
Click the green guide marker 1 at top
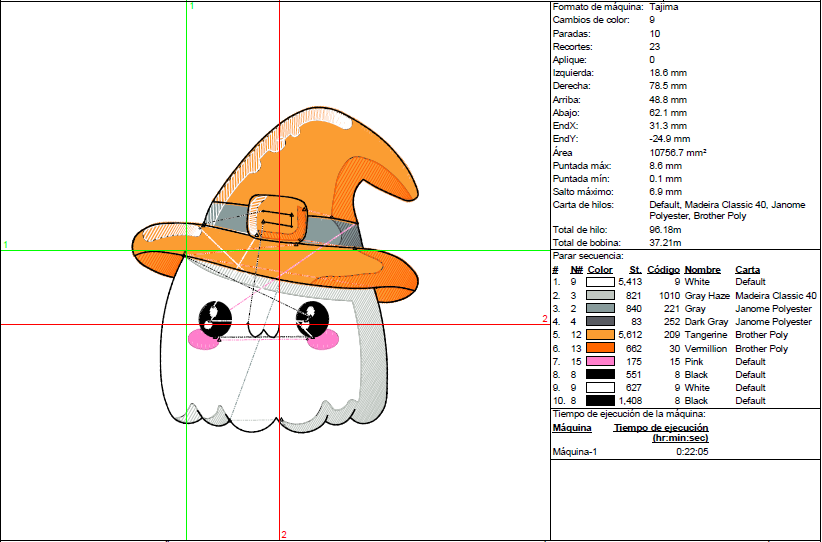tap(192, 6)
